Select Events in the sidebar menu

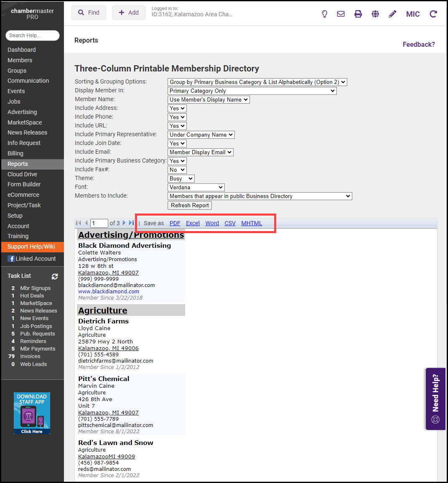[16, 91]
